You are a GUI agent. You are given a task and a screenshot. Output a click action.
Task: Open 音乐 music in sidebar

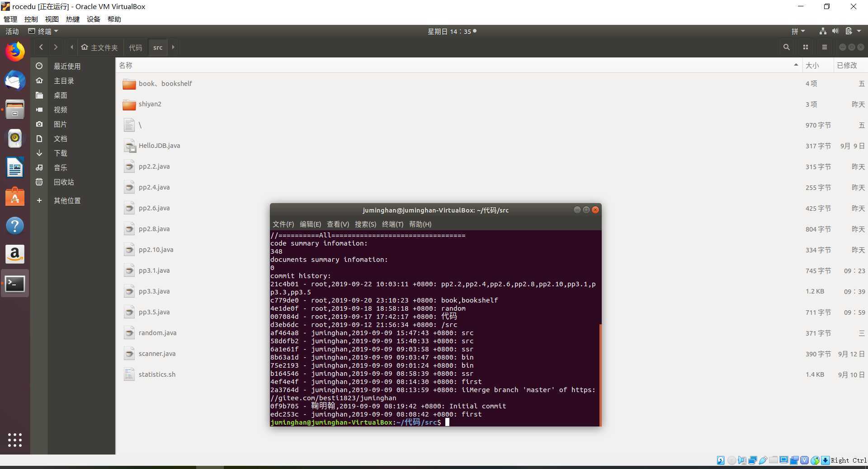point(60,167)
